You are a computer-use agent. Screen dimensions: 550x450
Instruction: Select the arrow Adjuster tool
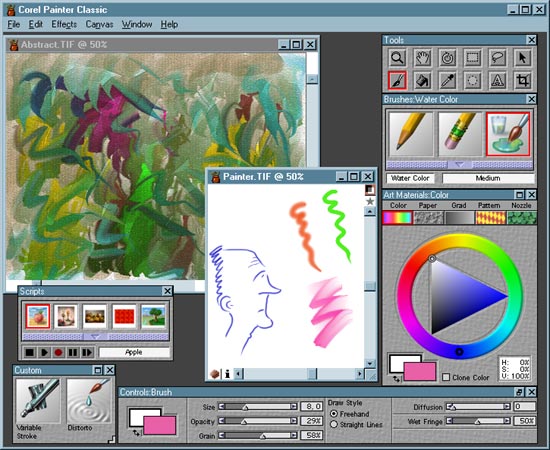522,58
